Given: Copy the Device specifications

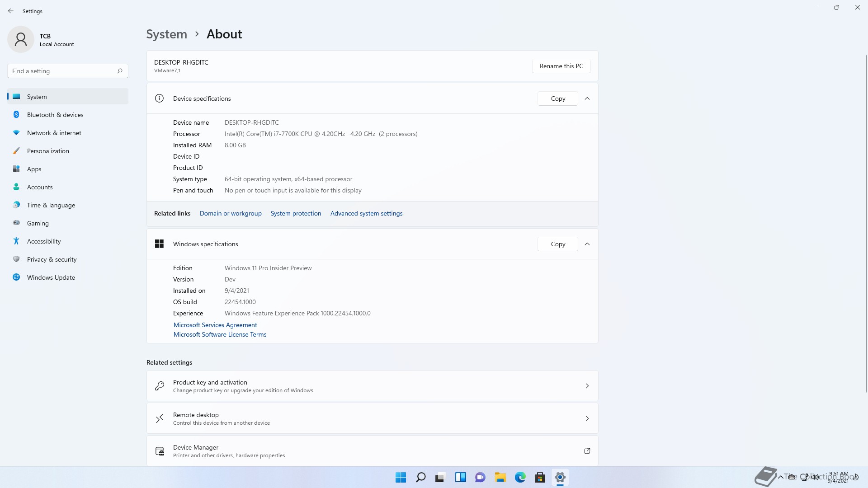Looking at the screenshot, I should (558, 99).
